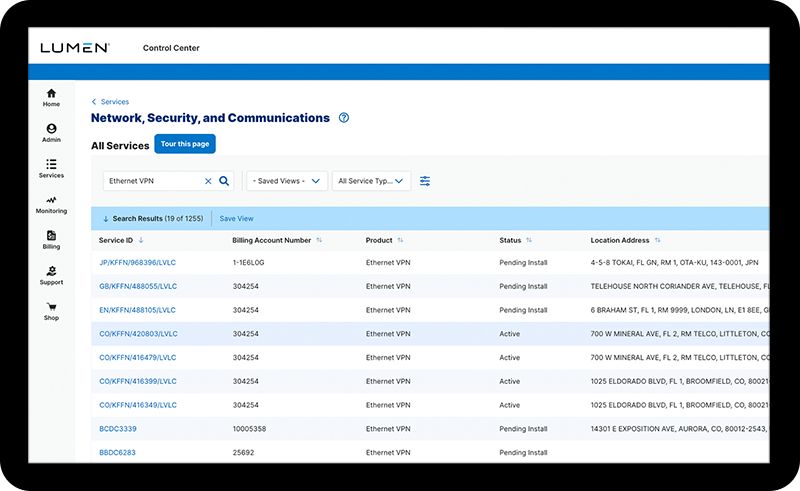
Task: Open service JP/KFFN/968396/LVLC
Action: (x=137, y=262)
